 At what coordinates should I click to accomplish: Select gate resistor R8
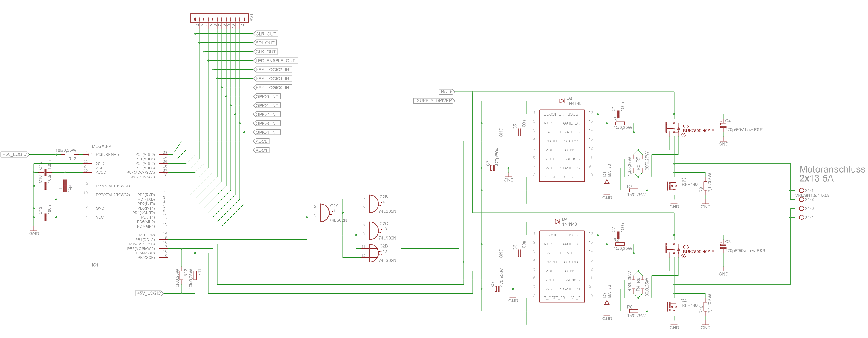coord(633,311)
